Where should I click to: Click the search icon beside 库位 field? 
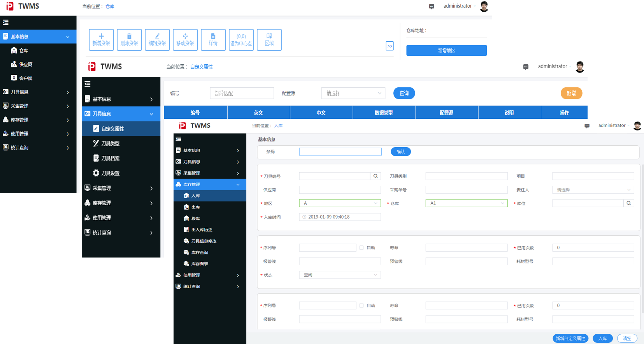(629, 203)
